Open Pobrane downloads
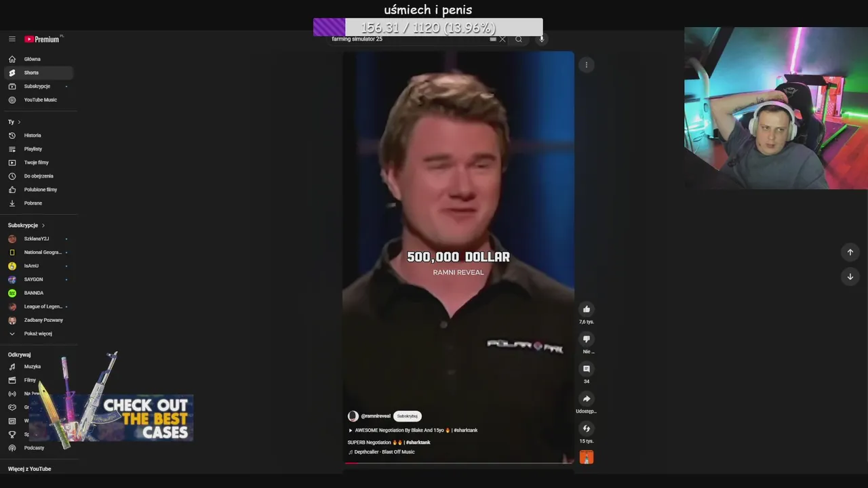Image resolution: width=868 pixels, height=488 pixels. (x=38, y=203)
